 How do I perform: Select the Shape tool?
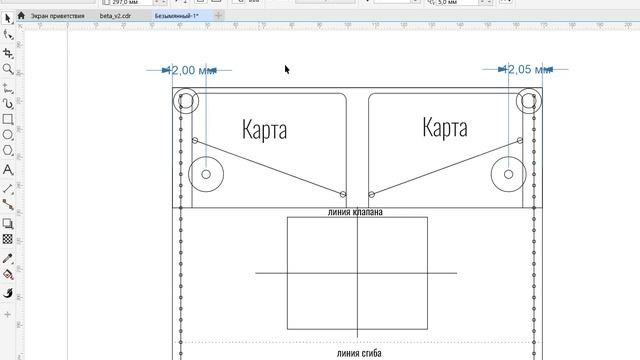tap(7, 35)
